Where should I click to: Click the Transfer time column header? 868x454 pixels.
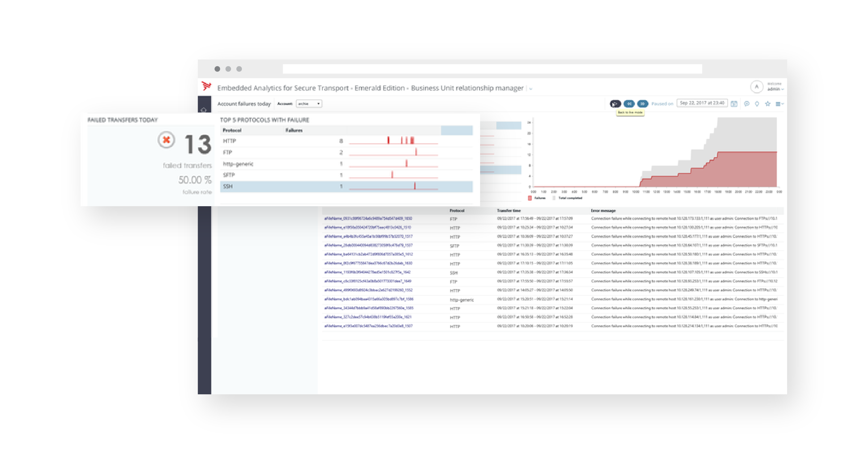509,211
